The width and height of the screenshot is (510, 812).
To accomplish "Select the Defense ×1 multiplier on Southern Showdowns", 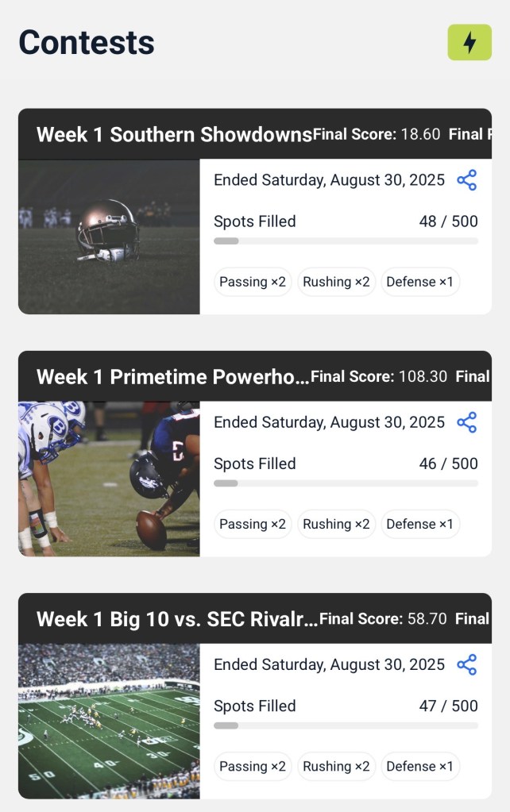I will pos(420,282).
